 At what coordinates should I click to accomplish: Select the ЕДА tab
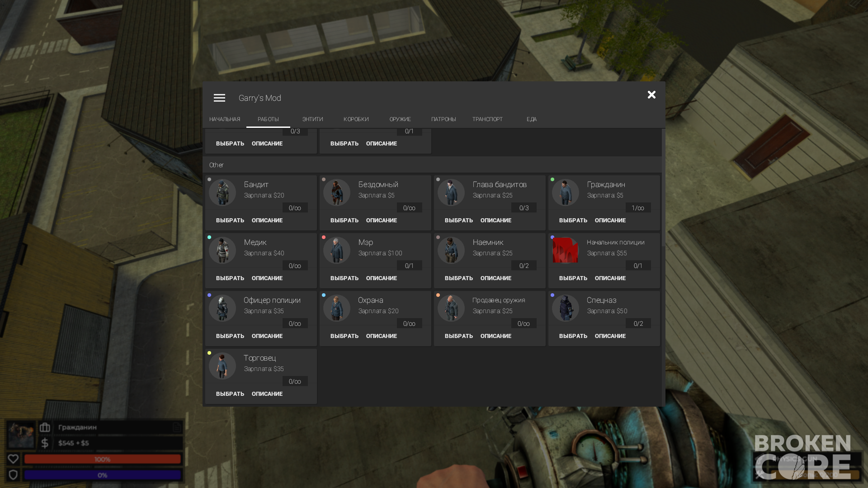tap(532, 119)
